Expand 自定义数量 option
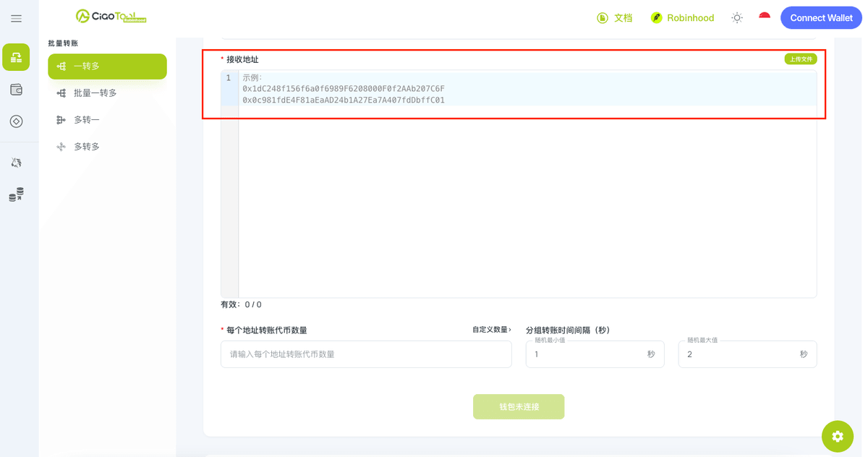 pyautogui.click(x=492, y=330)
